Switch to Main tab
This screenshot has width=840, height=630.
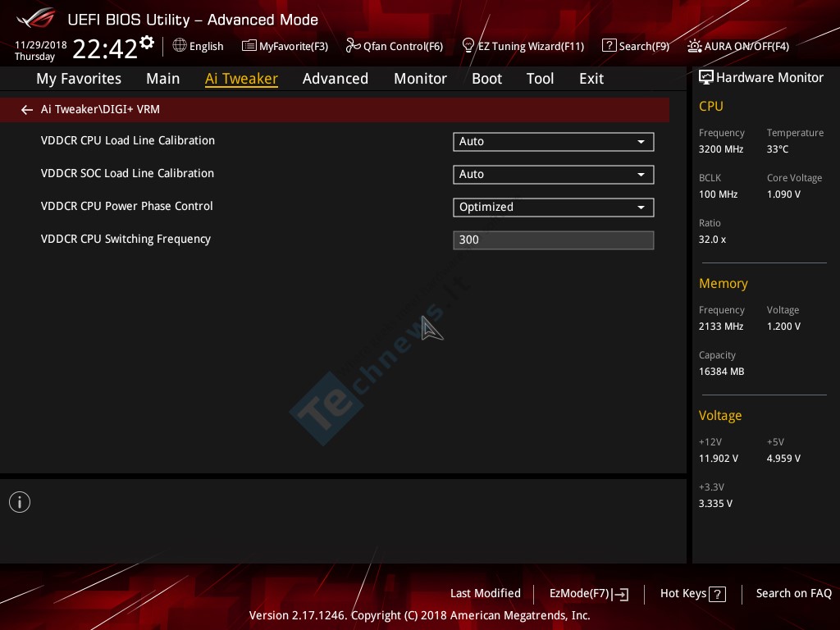(x=163, y=79)
